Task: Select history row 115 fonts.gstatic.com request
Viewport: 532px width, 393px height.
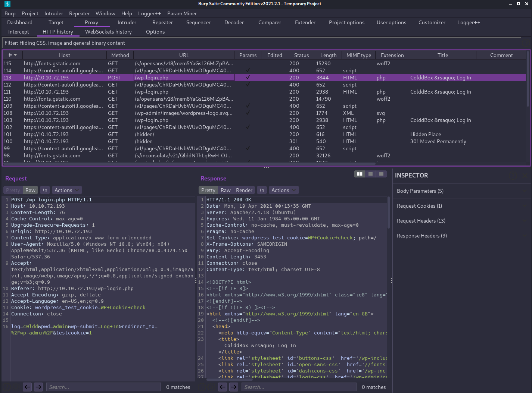Action: pos(264,63)
